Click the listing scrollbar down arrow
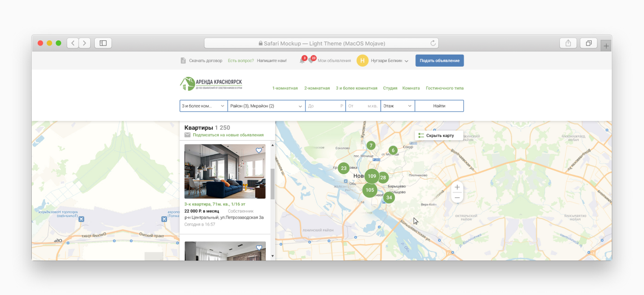The width and height of the screenshot is (644, 295). point(272,255)
